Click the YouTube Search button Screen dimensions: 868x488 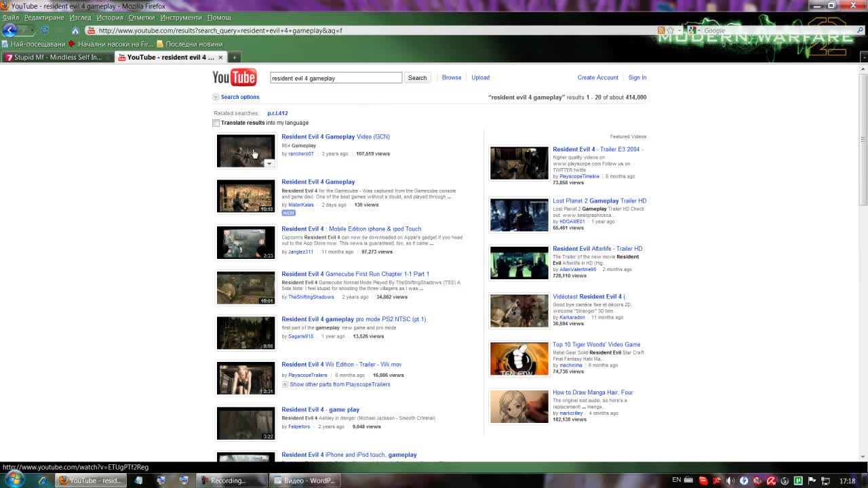point(417,78)
